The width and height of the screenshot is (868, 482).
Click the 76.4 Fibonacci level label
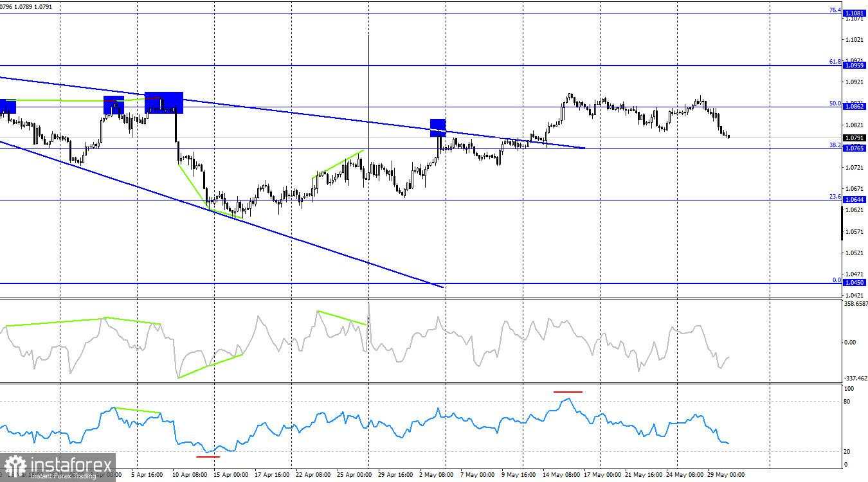coord(835,10)
